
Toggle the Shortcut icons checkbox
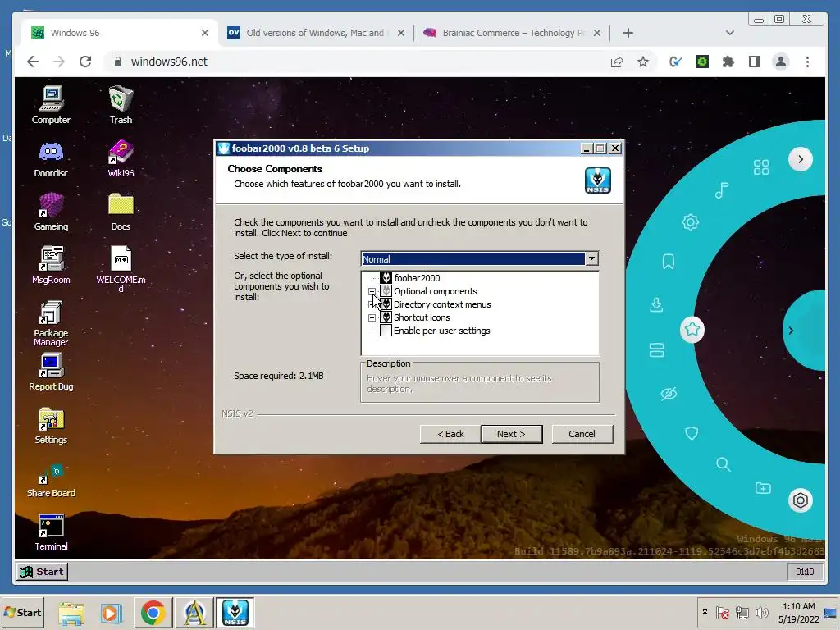click(x=386, y=317)
